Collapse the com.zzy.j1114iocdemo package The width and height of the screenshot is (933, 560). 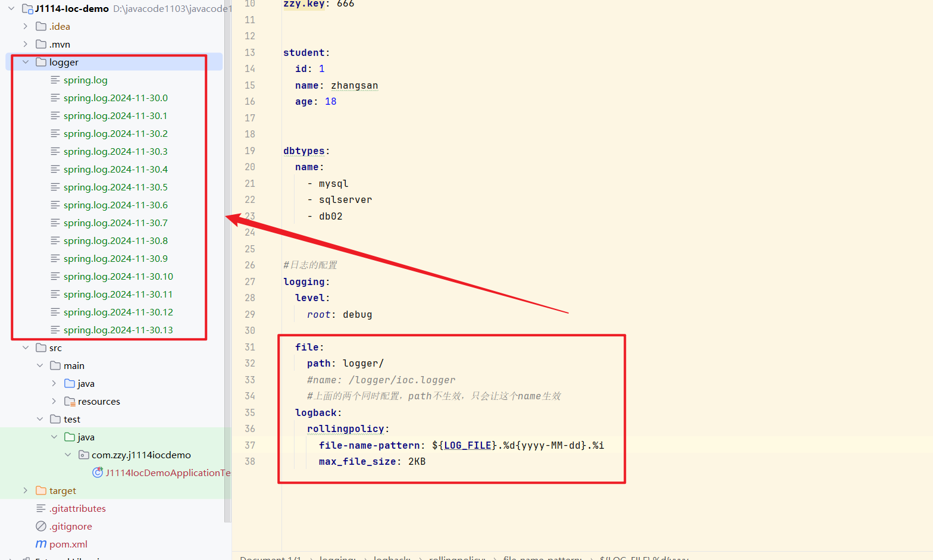68,455
